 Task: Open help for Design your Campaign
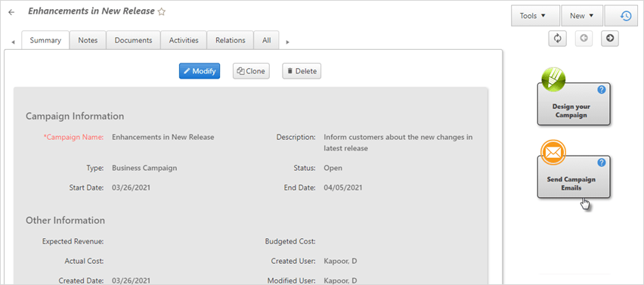(602, 89)
